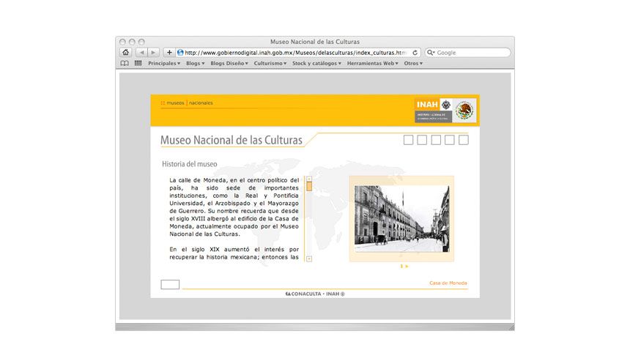The image size is (630, 364).
Task: Expand the Blogs bookmarks folder
Action: [x=196, y=64]
